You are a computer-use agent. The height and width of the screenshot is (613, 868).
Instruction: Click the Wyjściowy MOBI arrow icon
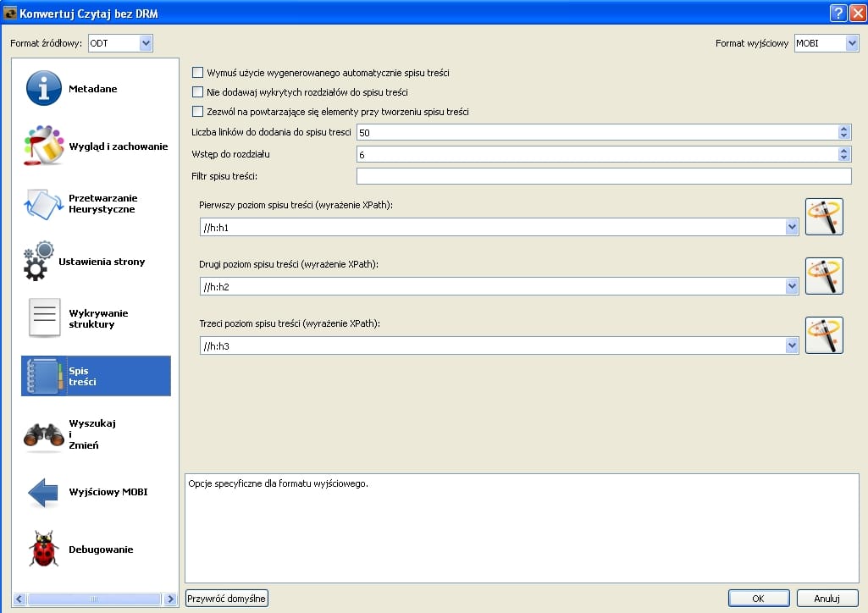click(x=42, y=492)
